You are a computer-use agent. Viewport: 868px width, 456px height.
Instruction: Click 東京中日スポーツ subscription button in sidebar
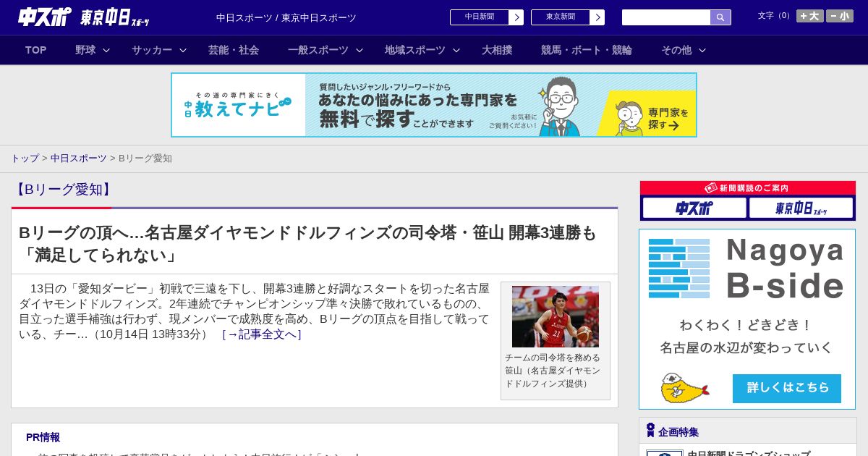coord(801,208)
